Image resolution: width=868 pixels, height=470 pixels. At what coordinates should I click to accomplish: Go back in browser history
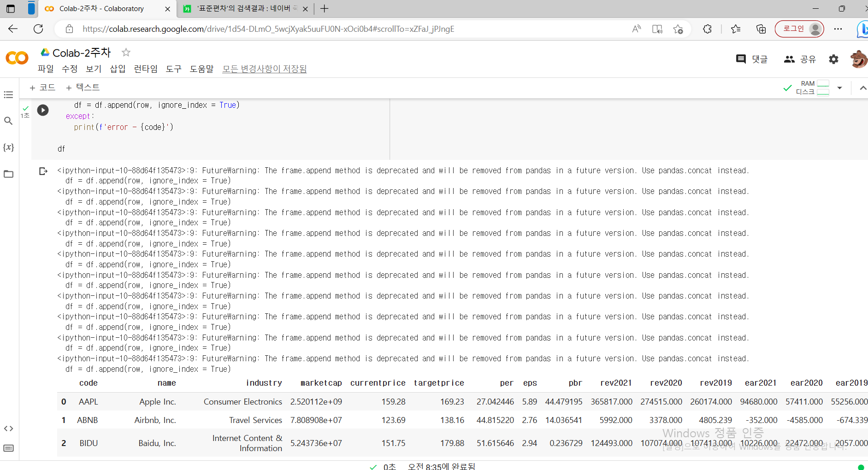tap(13, 29)
